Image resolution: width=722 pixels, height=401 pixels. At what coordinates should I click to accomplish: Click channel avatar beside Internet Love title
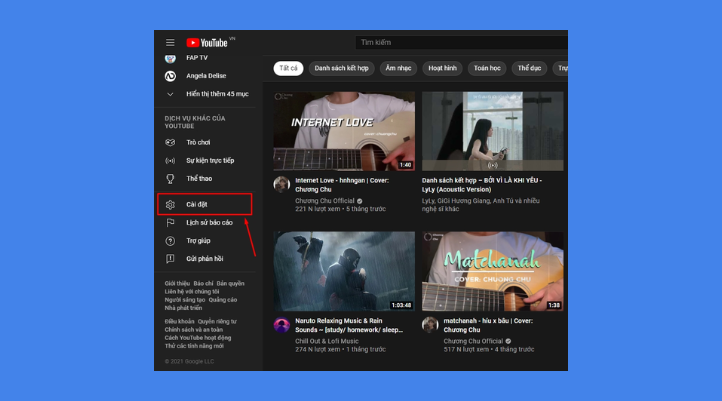point(281,184)
